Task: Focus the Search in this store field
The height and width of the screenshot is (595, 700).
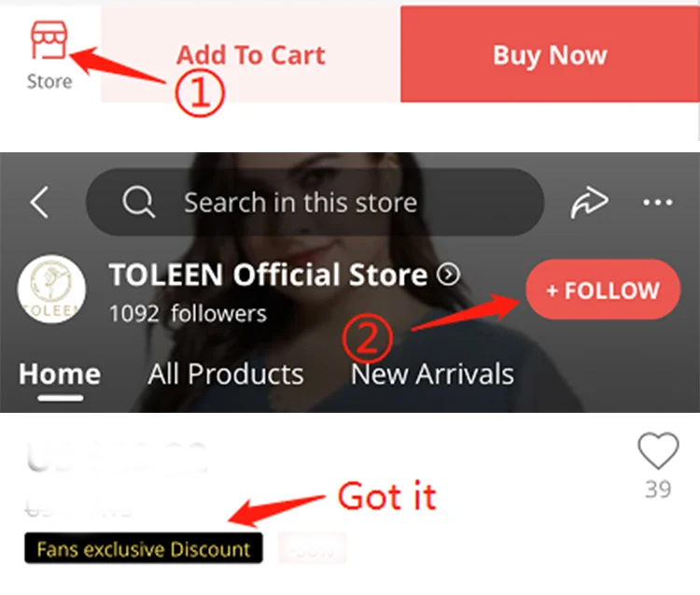Action: click(x=315, y=202)
